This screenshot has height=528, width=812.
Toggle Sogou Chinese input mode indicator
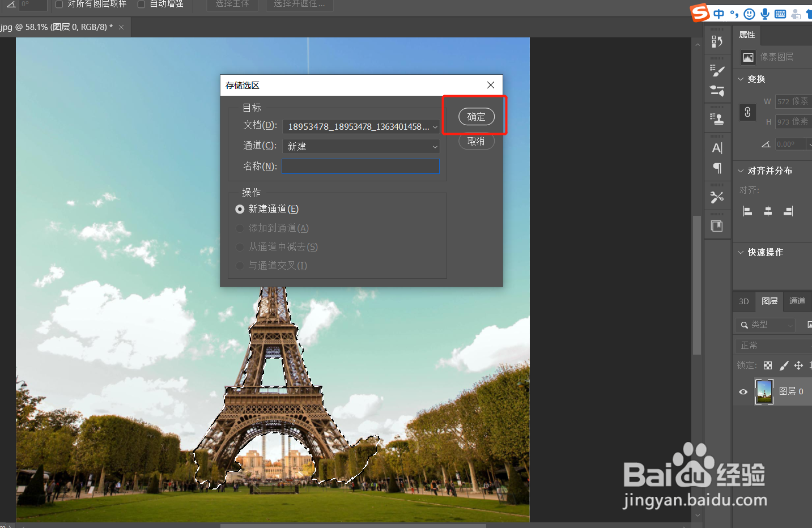coord(719,14)
